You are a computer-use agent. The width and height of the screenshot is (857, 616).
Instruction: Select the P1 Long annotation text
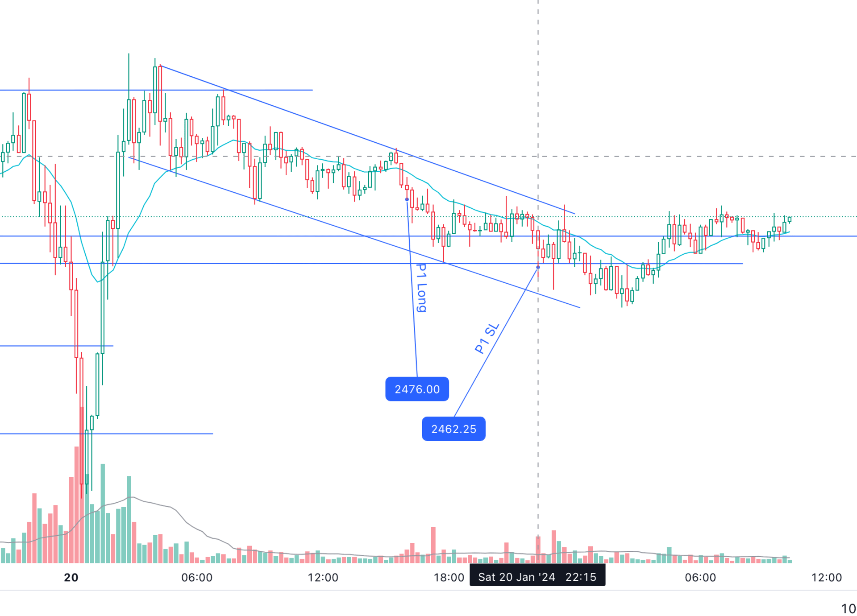point(421,288)
